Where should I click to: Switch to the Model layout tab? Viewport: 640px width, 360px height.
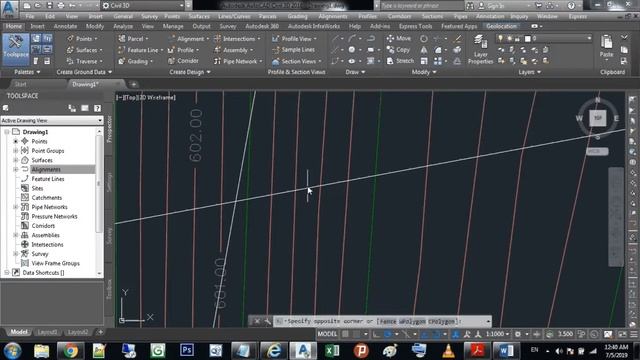point(19,332)
